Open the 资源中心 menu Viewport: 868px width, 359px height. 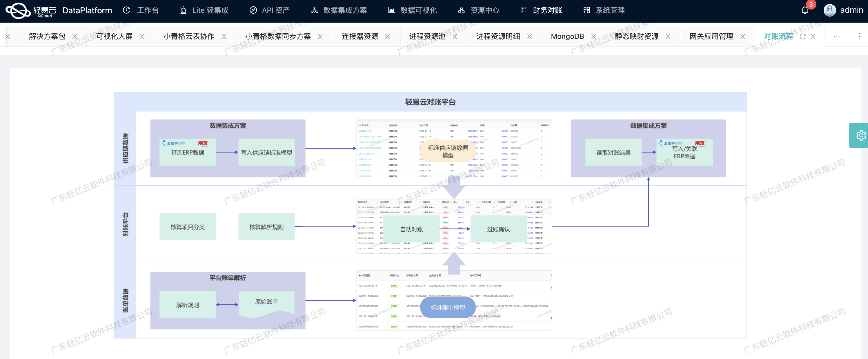(x=478, y=10)
